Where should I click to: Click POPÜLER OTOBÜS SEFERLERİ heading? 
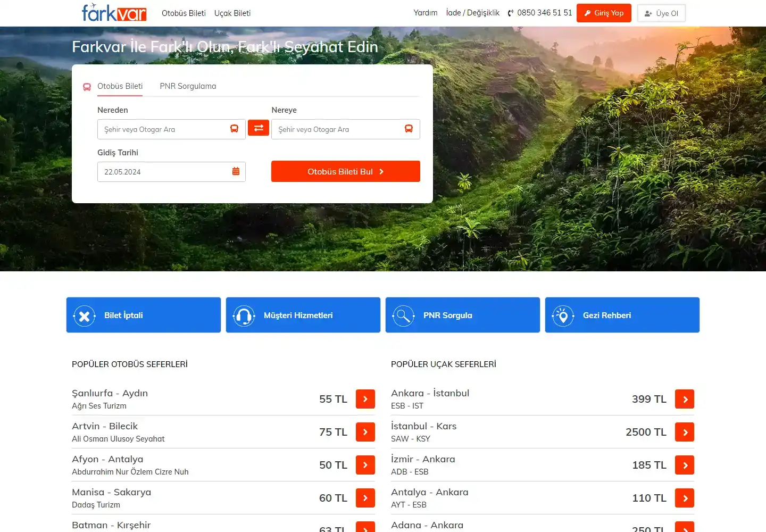click(x=130, y=364)
